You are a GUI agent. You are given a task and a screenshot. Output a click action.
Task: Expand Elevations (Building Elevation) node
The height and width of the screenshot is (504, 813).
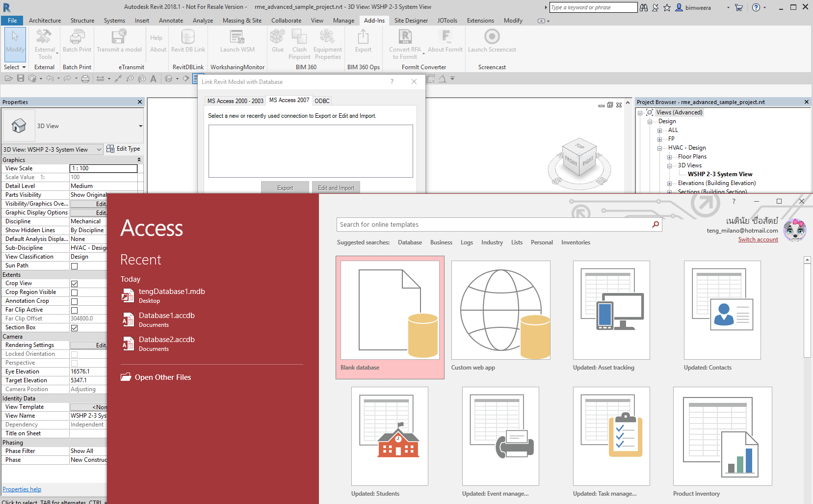(670, 184)
